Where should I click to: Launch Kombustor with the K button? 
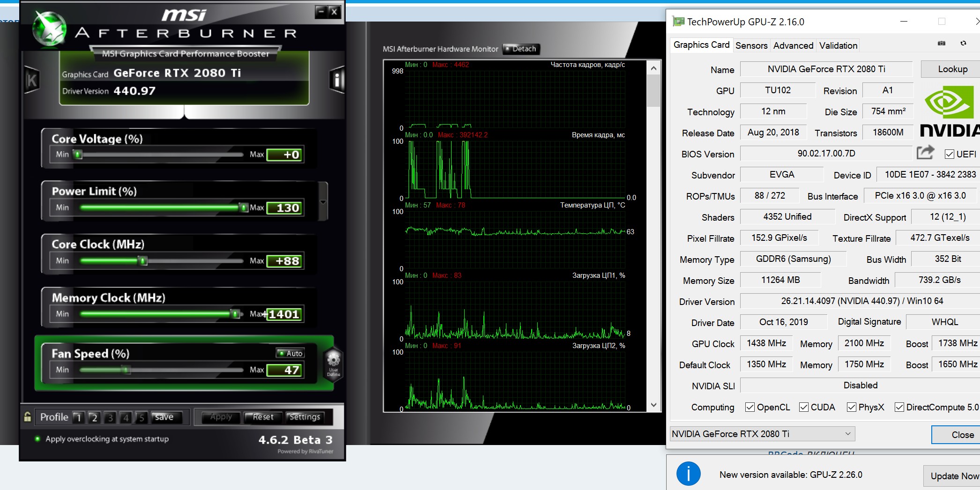[x=32, y=80]
